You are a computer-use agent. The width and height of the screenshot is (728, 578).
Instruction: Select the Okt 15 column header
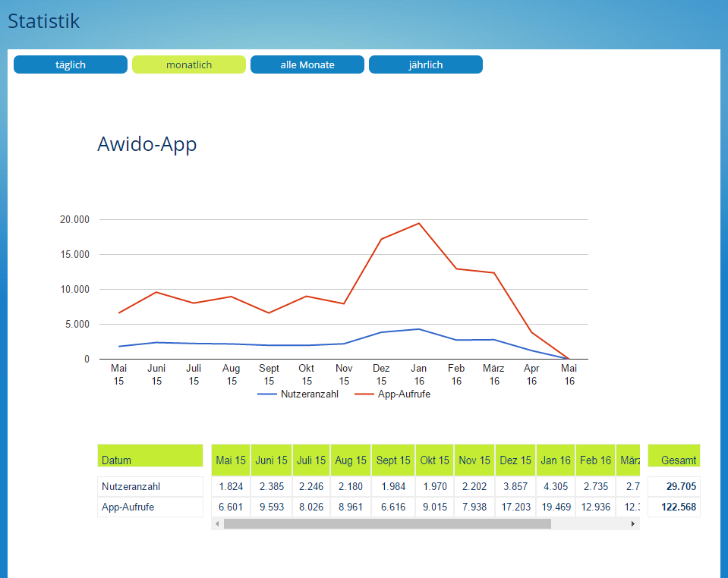point(434,460)
